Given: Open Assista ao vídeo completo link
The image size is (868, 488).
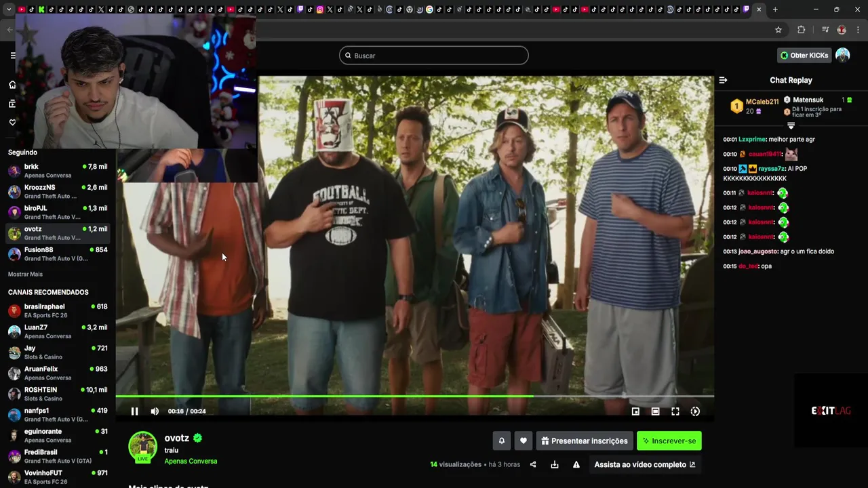Looking at the screenshot, I should [x=645, y=465].
